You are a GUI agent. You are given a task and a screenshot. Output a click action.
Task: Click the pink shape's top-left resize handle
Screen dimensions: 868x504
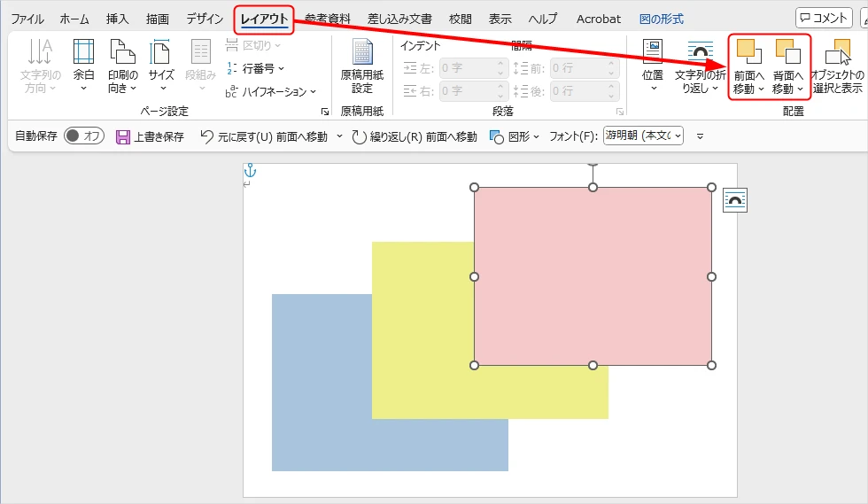[475, 187]
